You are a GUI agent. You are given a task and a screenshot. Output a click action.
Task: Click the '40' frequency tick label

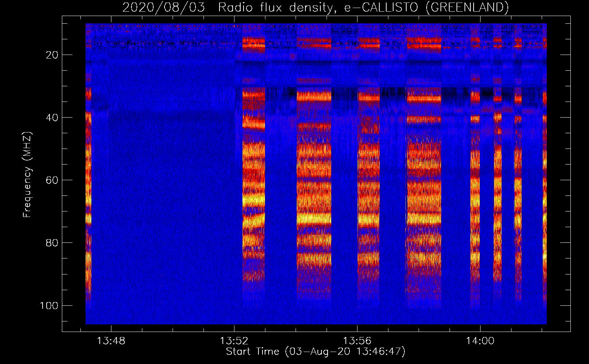click(52, 118)
